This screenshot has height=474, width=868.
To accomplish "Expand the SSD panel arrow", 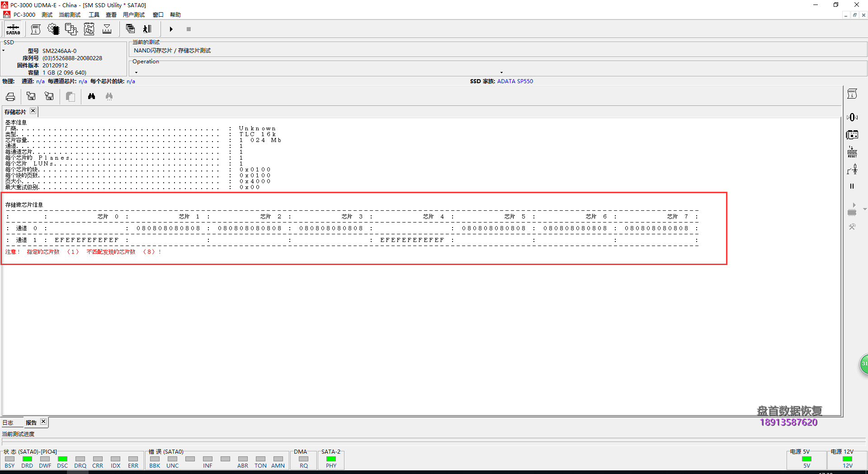I will click(x=3, y=51).
